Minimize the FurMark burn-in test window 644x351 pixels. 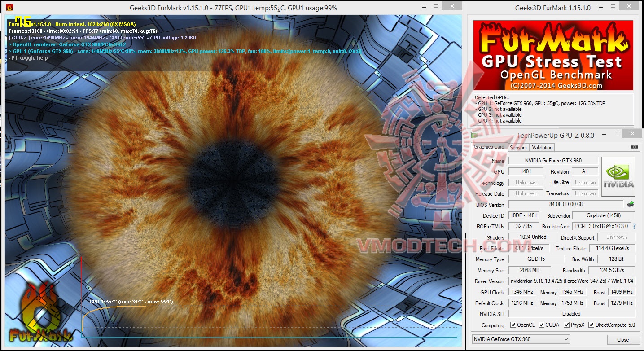pos(425,6)
